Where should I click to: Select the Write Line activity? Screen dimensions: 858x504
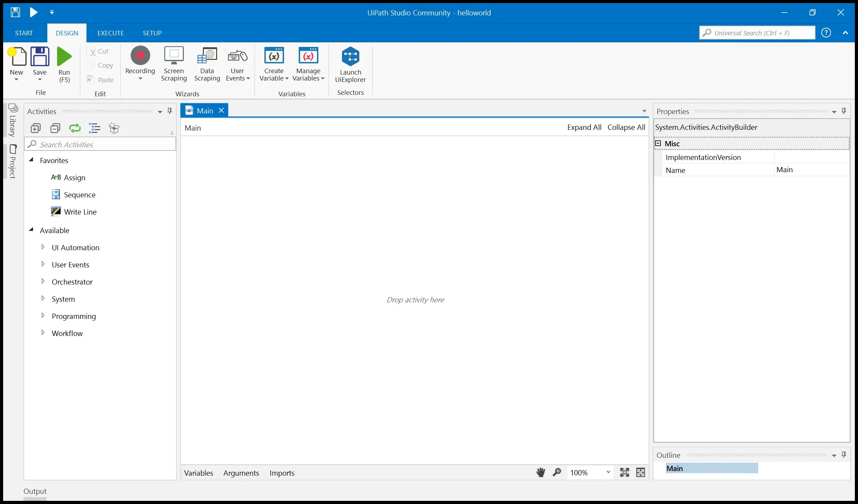(74, 212)
